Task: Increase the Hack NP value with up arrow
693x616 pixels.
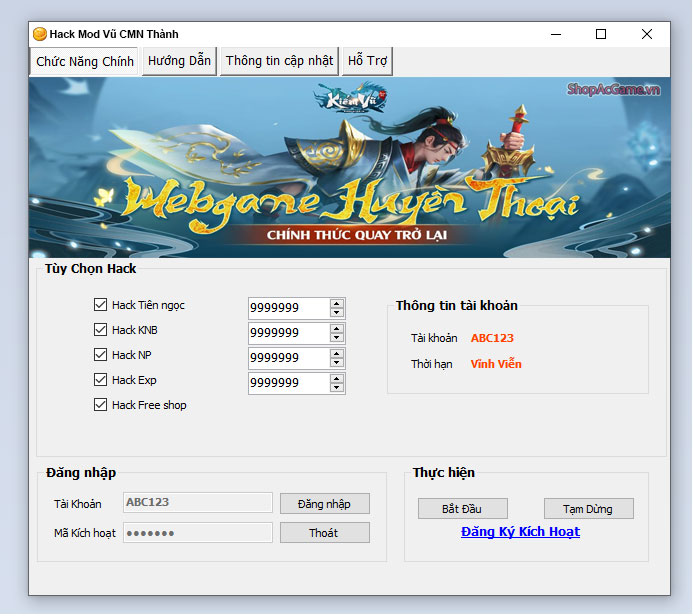Action: tap(337, 354)
